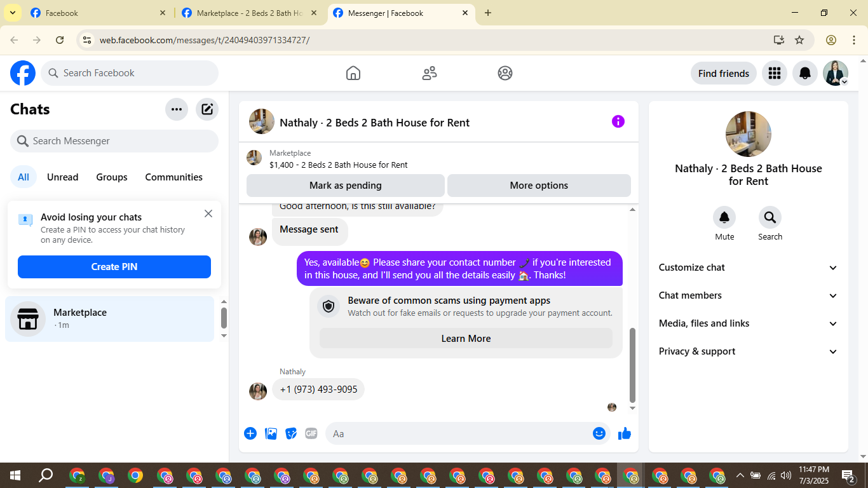Open the Friends icon in top navigation
Viewport: 868px width, 488px height.
click(x=430, y=73)
